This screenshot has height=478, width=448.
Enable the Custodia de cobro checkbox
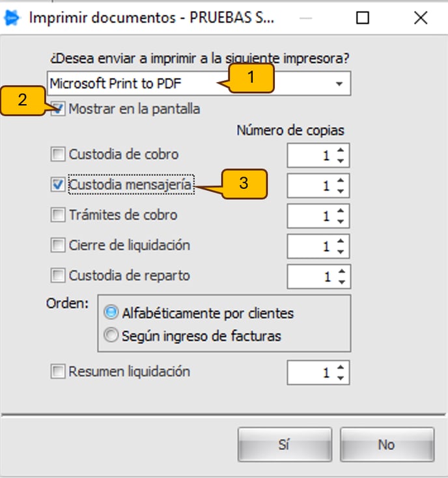(x=58, y=154)
